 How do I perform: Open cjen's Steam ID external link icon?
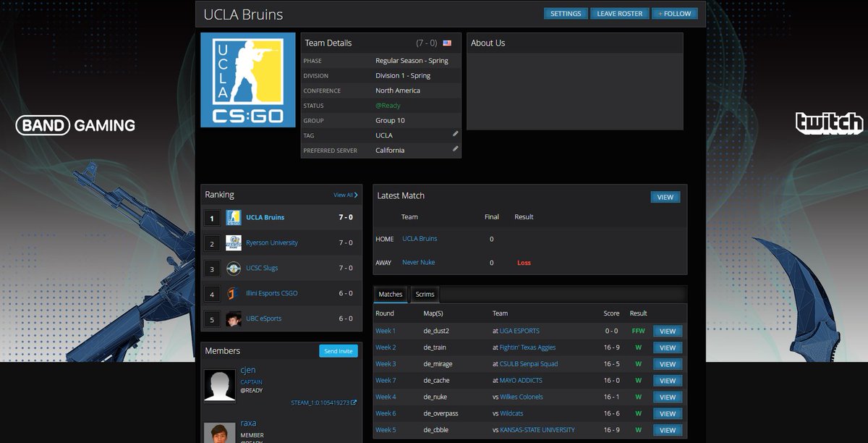(354, 402)
